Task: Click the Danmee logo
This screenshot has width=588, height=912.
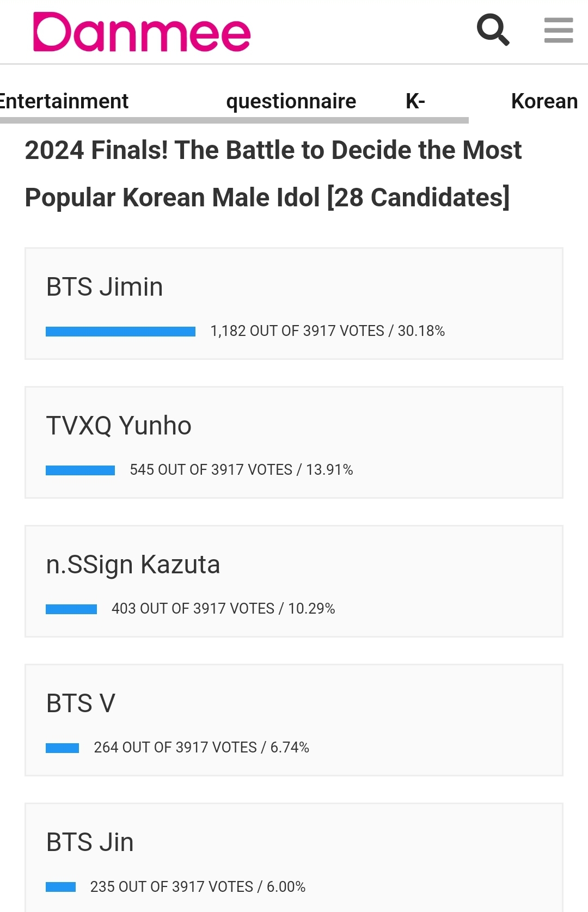Action: coord(142,33)
